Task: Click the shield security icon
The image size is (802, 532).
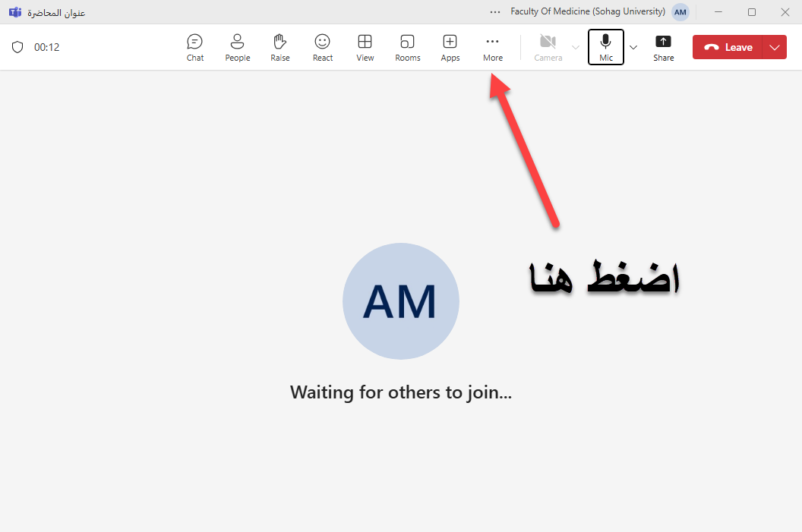Action: click(x=17, y=47)
